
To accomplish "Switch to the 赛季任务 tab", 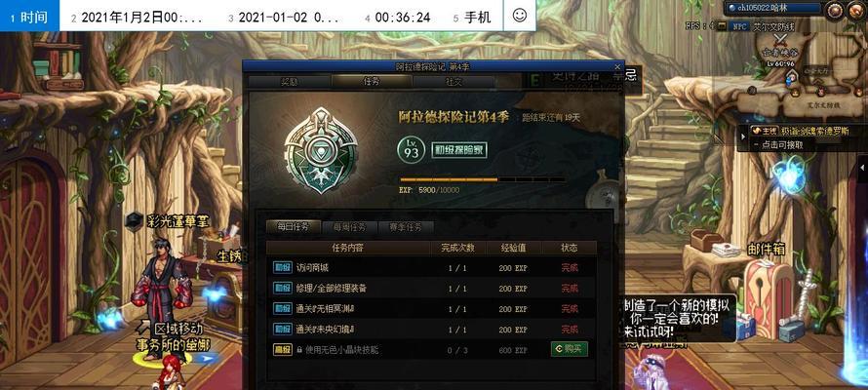I will tap(405, 227).
